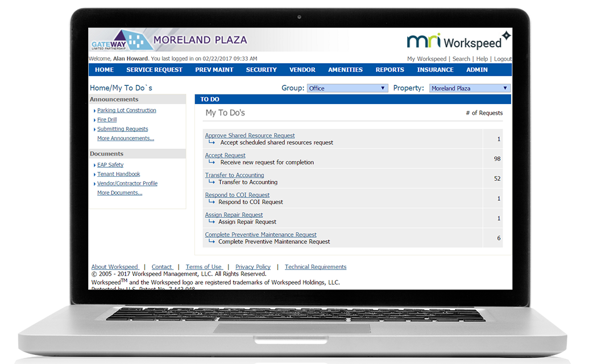Expand the Group dropdown set to Office
This screenshot has height=364, width=601.
click(347, 88)
